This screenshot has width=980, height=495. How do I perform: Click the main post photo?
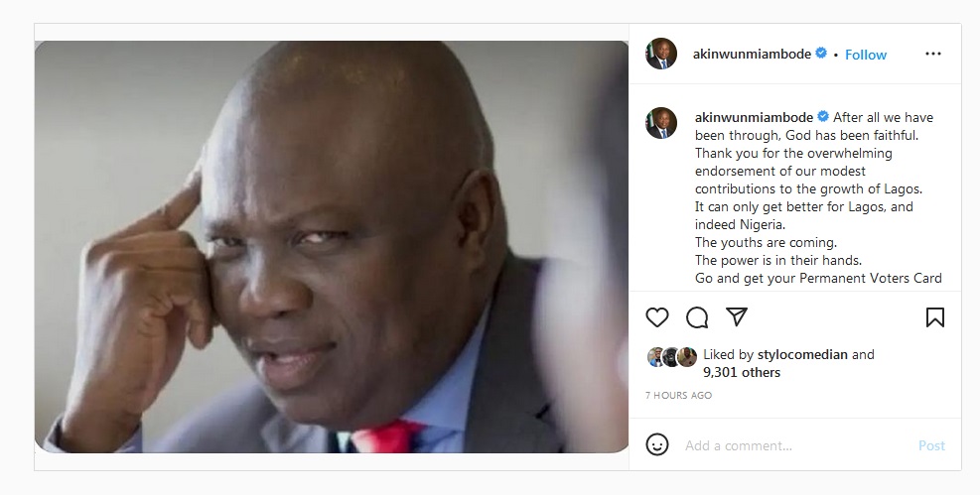332,247
